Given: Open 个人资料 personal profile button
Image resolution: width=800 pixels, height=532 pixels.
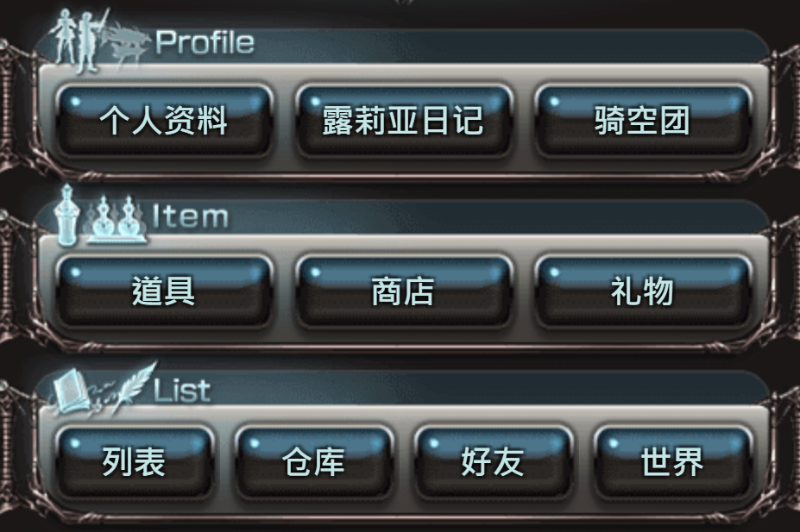Looking at the screenshot, I should [164, 121].
